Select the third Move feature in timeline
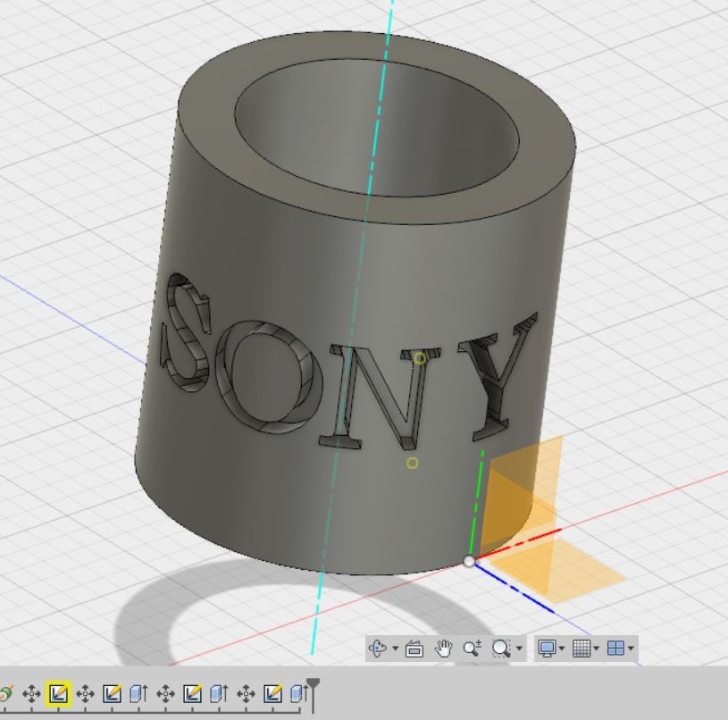The height and width of the screenshot is (720, 728). (x=166, y=694)
